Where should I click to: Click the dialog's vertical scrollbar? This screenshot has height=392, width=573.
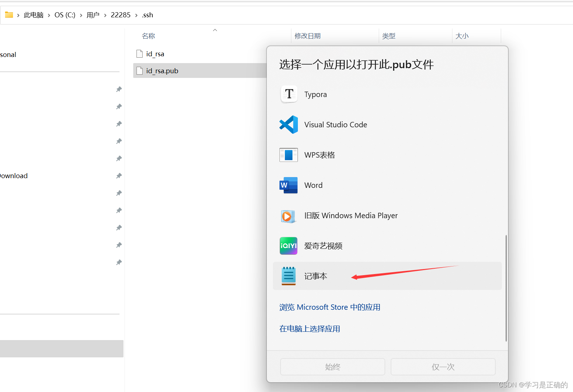coord(506,288)
